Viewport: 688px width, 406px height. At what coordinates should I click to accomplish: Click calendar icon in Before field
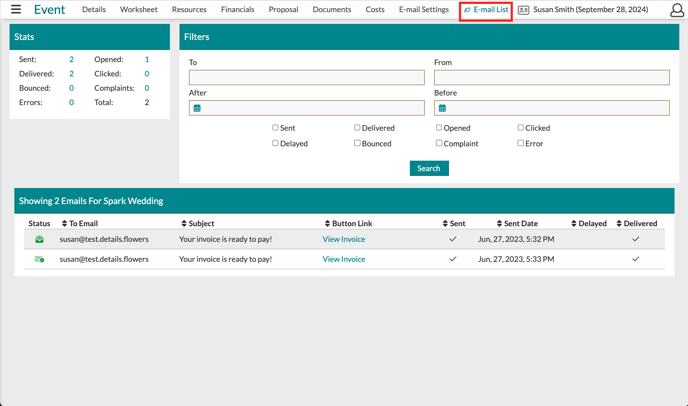pyautogui.click(x=442, y=108)
